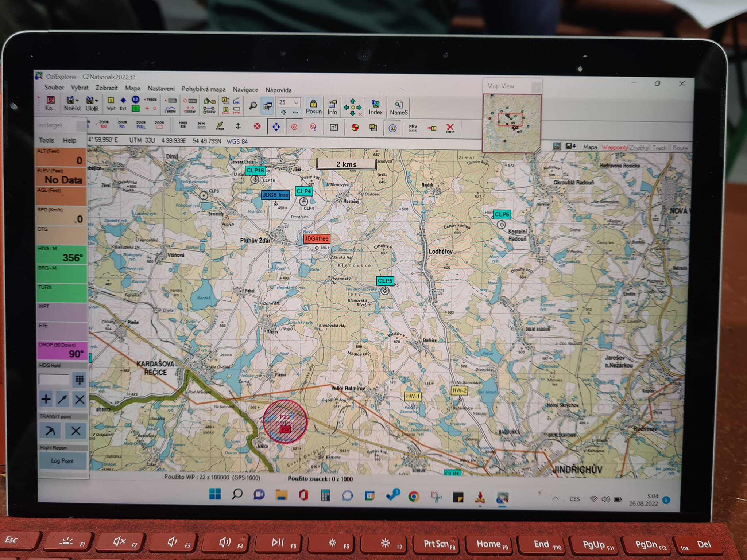Click the HW-1 yellow waypoint label
Screen dimensions: 747x560
tap(413, 396)
